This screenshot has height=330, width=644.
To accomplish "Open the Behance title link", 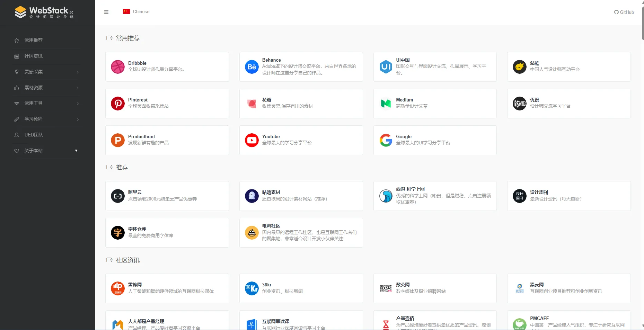I will coord(272,60).
